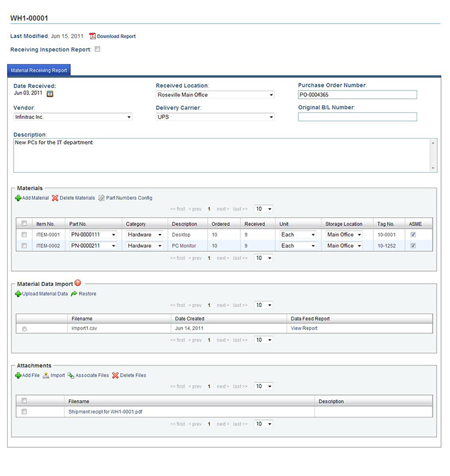450x476 pixels.
Task: Click the Associate Files icon
Action: (71, 376)
